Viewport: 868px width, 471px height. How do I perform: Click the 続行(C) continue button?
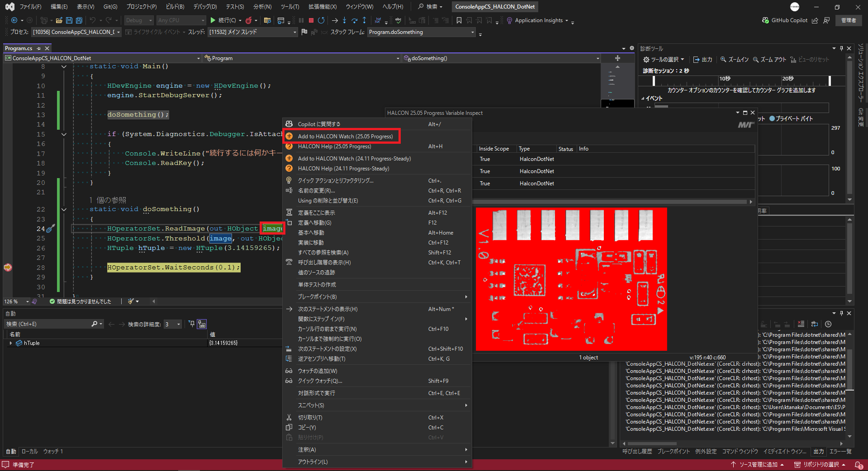pos(223,20)
